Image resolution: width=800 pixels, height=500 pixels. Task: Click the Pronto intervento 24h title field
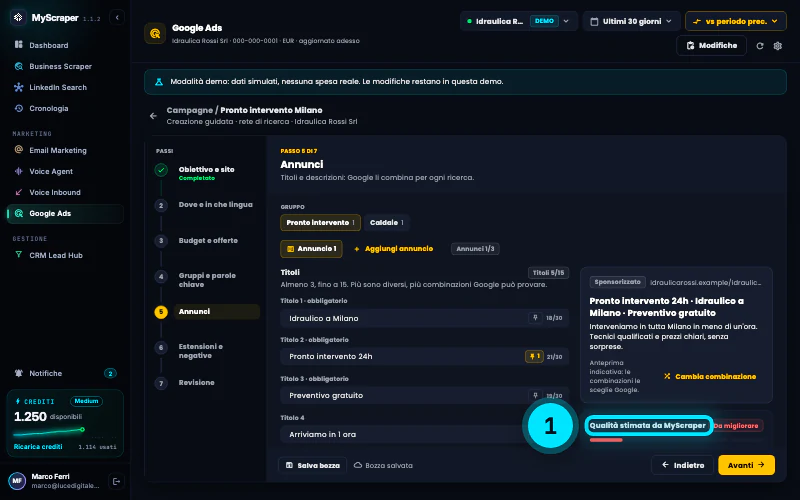tap(424, 356)
